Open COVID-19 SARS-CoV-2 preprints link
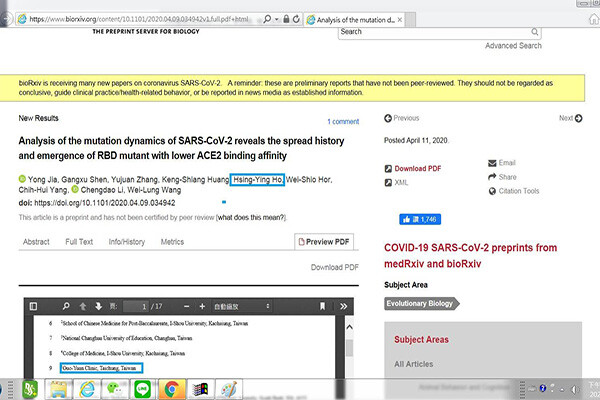 pos(471,256)
